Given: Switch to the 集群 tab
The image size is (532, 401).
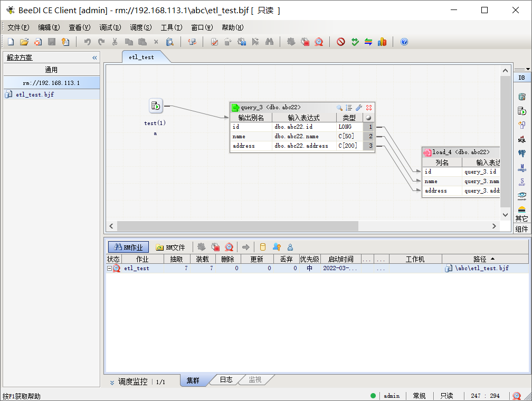Looking at the screenshot, I should (x=193, y=380).
